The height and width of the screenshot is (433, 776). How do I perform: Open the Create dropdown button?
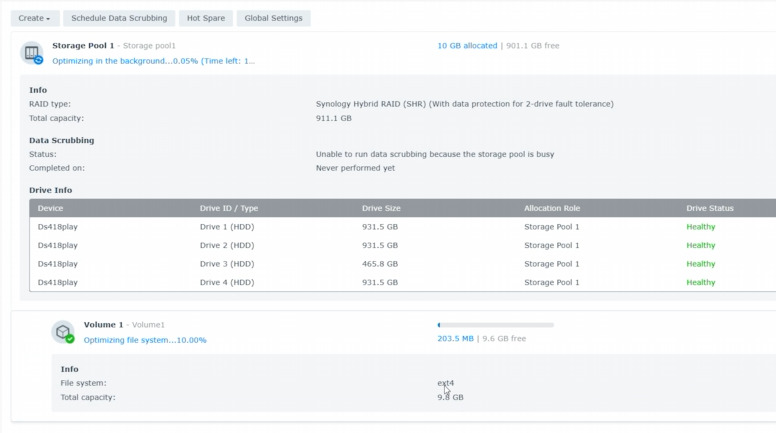click(x=35, y=18)
